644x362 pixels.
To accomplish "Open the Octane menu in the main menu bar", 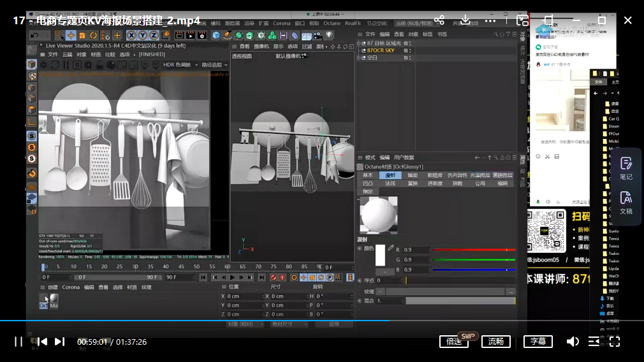I will (332, 24).
